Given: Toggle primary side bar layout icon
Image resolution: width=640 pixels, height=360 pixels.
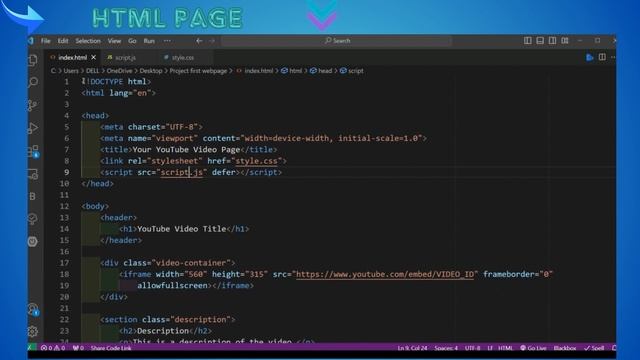Looking at the screenshot, I should (528, 40).
